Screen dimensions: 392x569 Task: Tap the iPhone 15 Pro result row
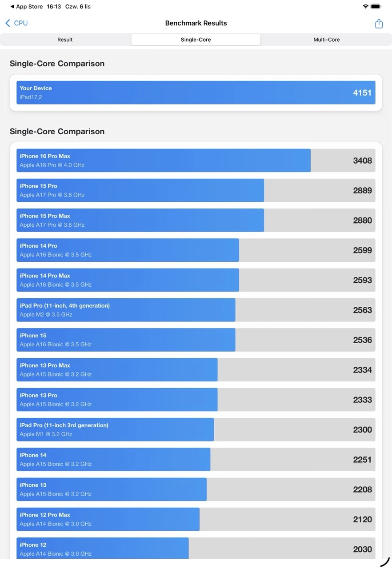196,190
